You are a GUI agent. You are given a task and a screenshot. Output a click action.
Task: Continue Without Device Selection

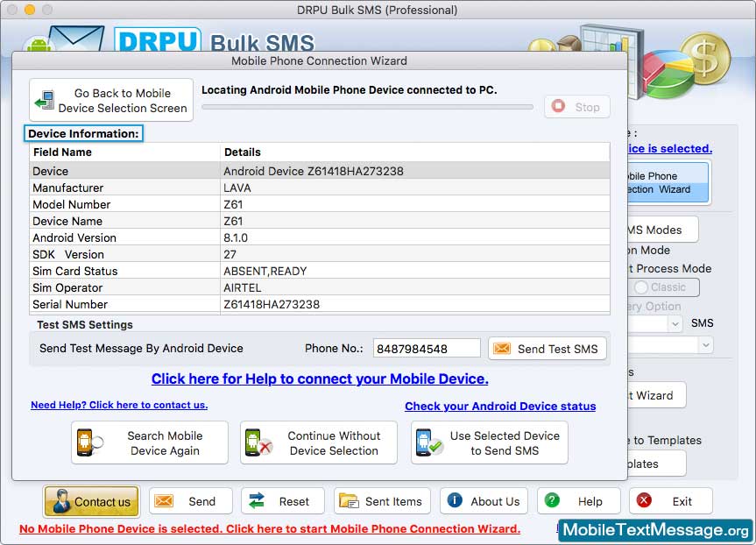coord(319,442)
